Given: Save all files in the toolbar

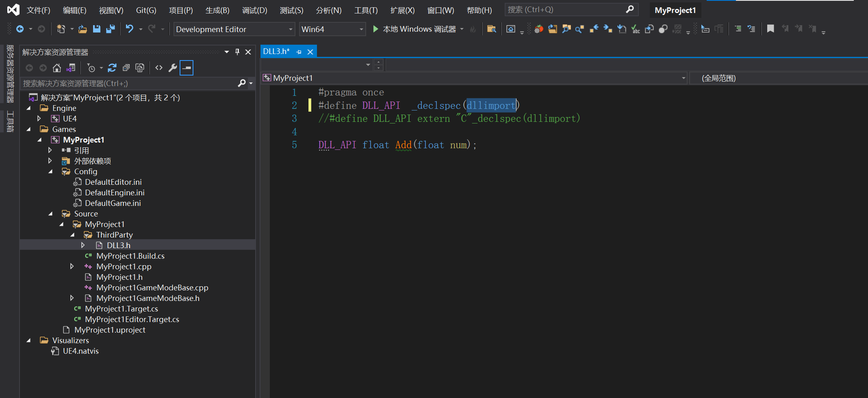Looking at the screenshot, I should pyautogui.click(x=110, y=29).
